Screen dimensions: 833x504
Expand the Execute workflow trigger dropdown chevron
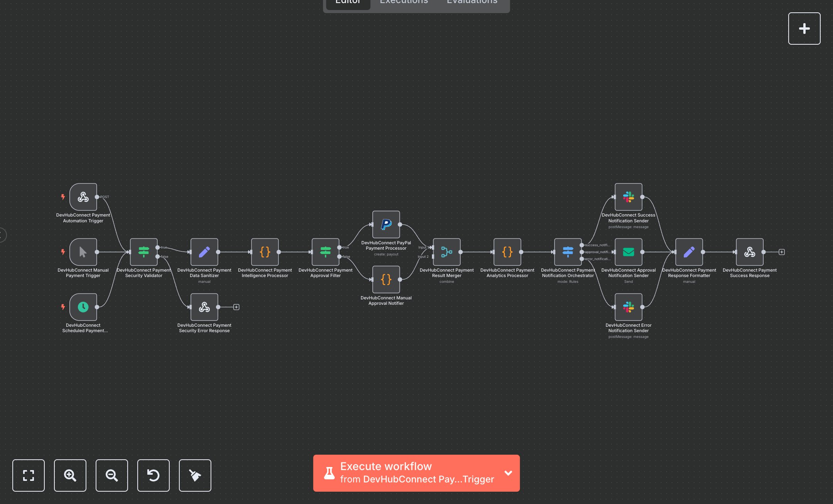point(508,473)
